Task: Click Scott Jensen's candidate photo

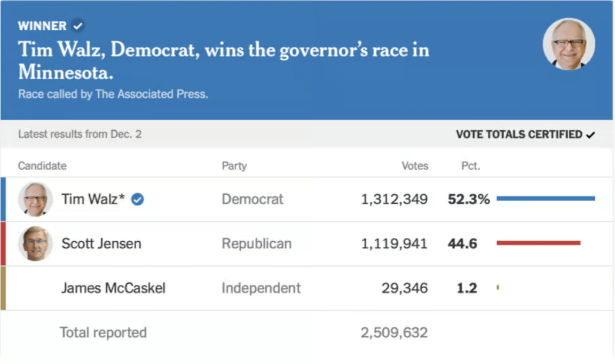Action: click(x=35, y=244)
